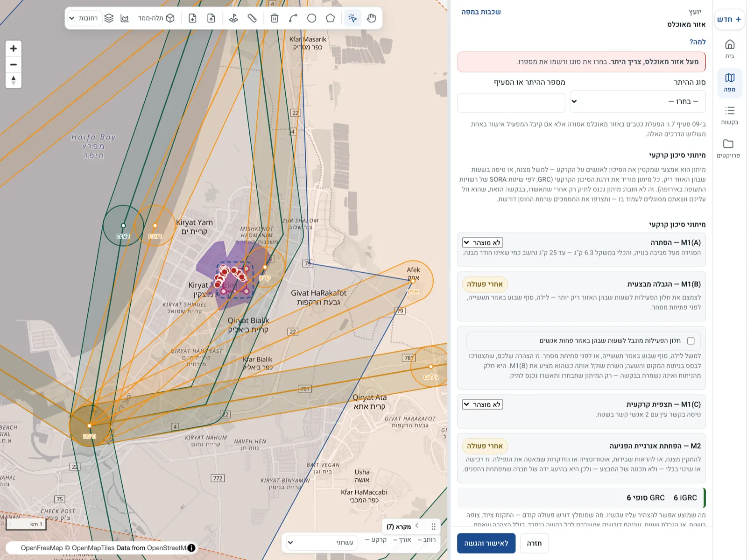Open the map layers stack icon
This screenshot has height=560, width=747.
[109, 18]
